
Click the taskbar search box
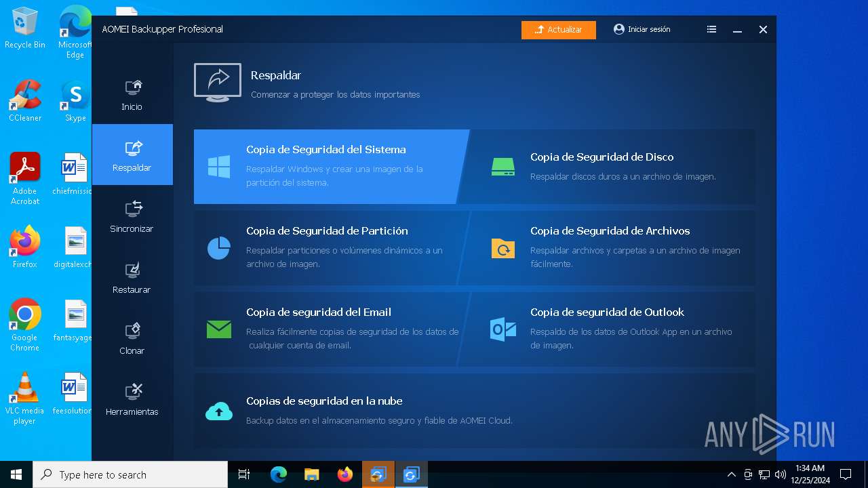[x=130, y=474]
